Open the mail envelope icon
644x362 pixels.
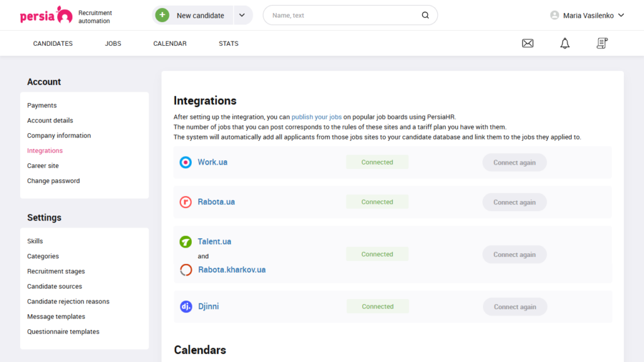[x=528, y=43]
